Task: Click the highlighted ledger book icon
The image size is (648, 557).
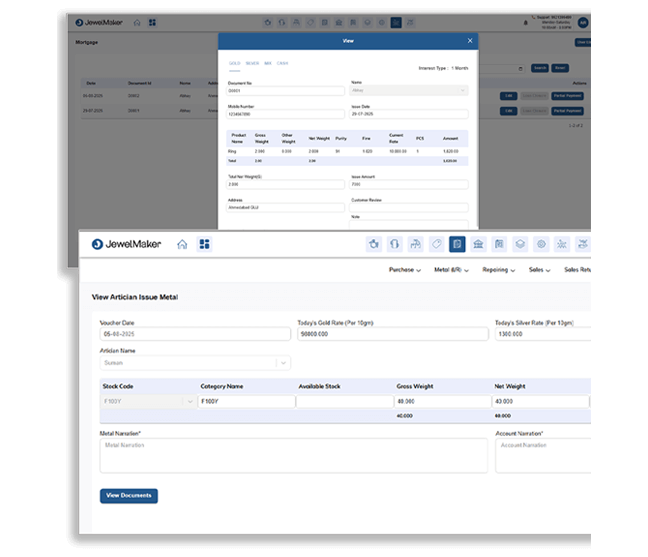Action: 457,244
